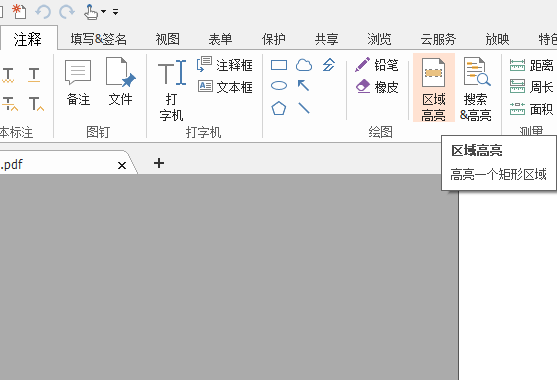
Task: Close the .pdf document tab
Action: (122, 165)
